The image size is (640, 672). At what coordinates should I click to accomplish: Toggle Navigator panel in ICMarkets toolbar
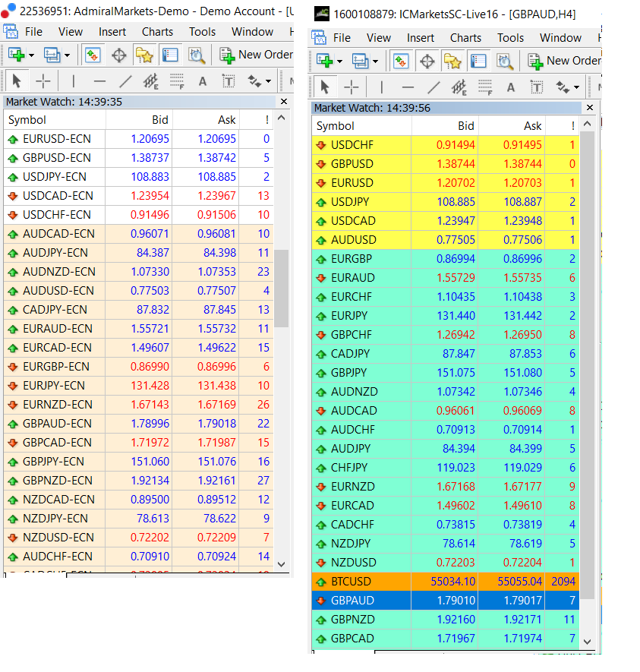(x=452, y=61)
